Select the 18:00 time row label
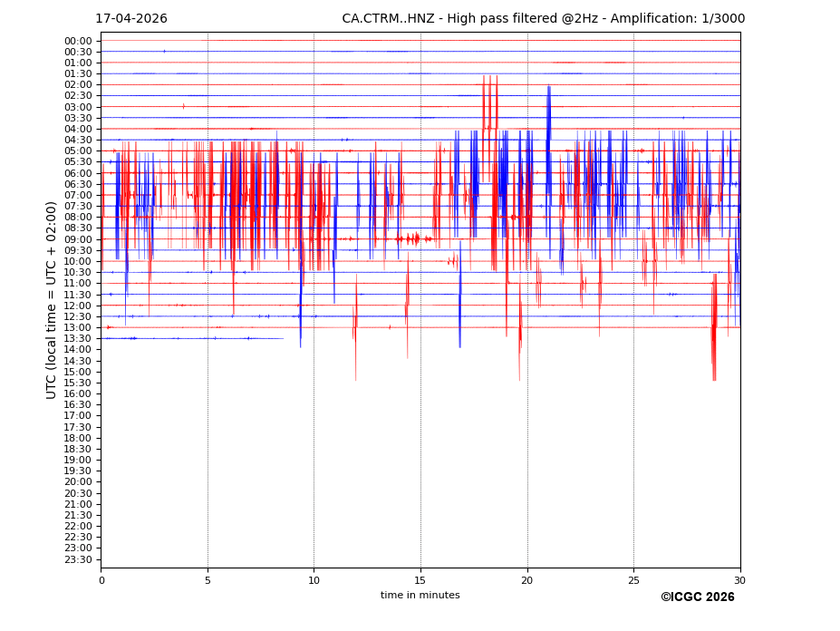The width and height of the screenshot is (840, 631). tap(78, 438)
